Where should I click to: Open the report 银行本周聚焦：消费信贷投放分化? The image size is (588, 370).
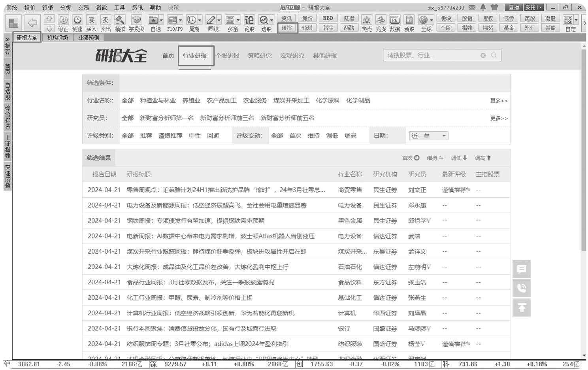pyautogui.click(x=202, y=328)
